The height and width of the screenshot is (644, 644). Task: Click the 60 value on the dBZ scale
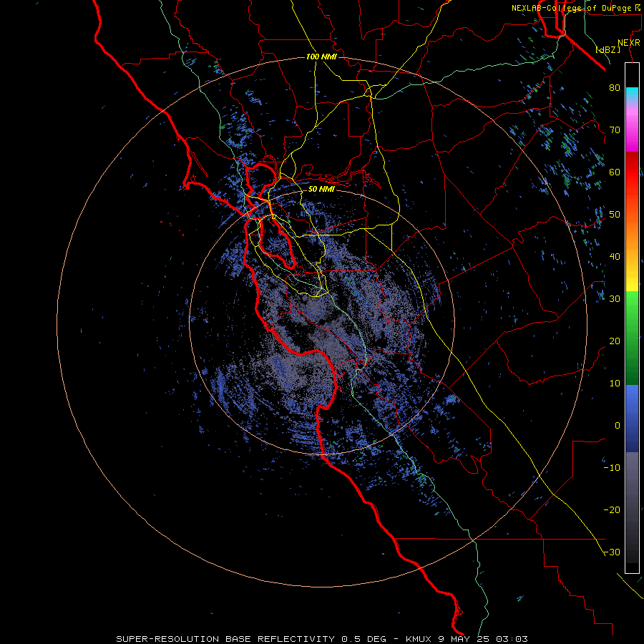pos(615,172)
